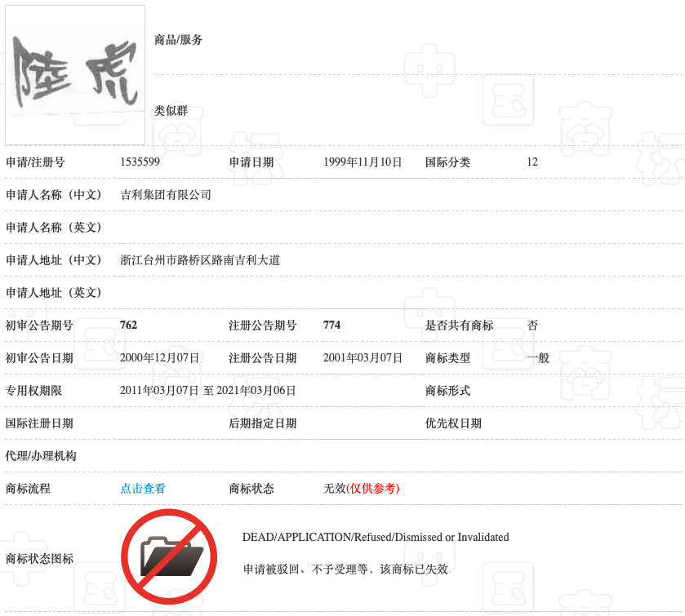Click the 国际分类 label
Image resolution: width=685 pixels, height=616 pixels.
(x=447, y=162)
